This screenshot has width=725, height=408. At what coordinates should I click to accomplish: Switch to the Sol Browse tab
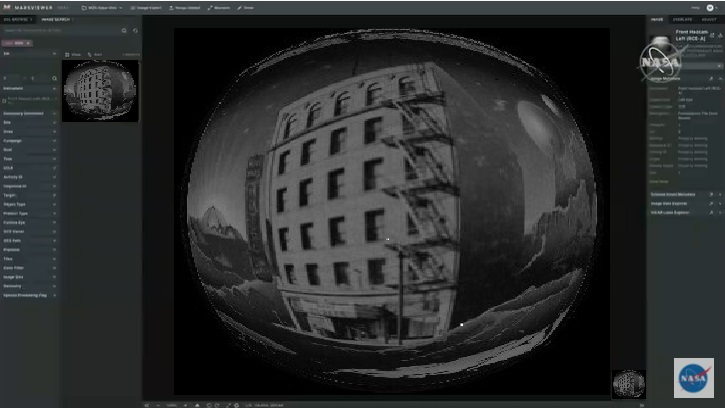(19, 19)
